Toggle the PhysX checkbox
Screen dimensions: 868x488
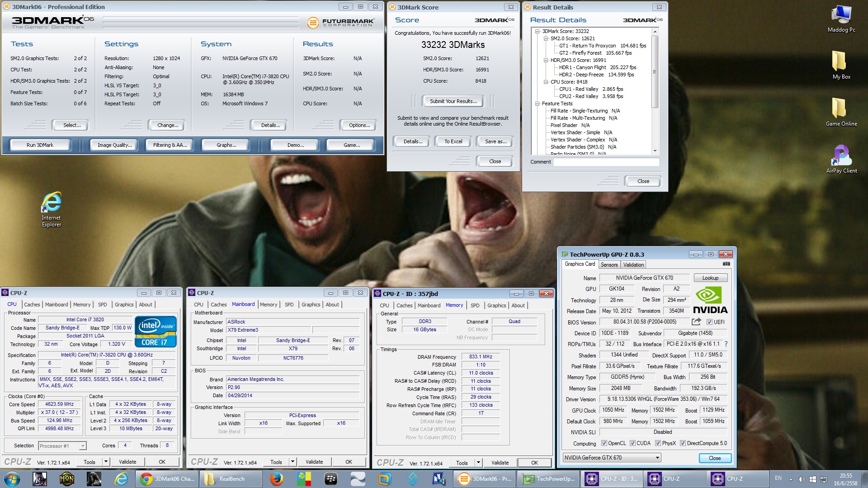(658, 443)
